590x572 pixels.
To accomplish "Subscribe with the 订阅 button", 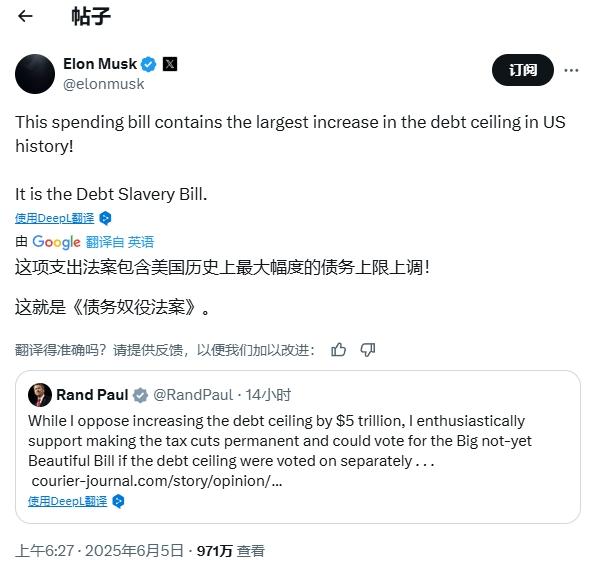I will (x=523, y=70).
